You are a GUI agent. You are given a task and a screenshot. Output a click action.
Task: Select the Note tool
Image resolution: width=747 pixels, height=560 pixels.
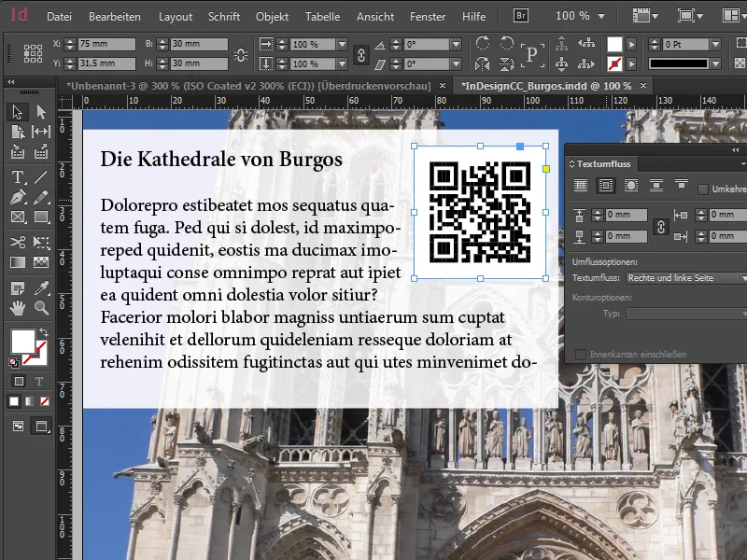coord(17,288)
